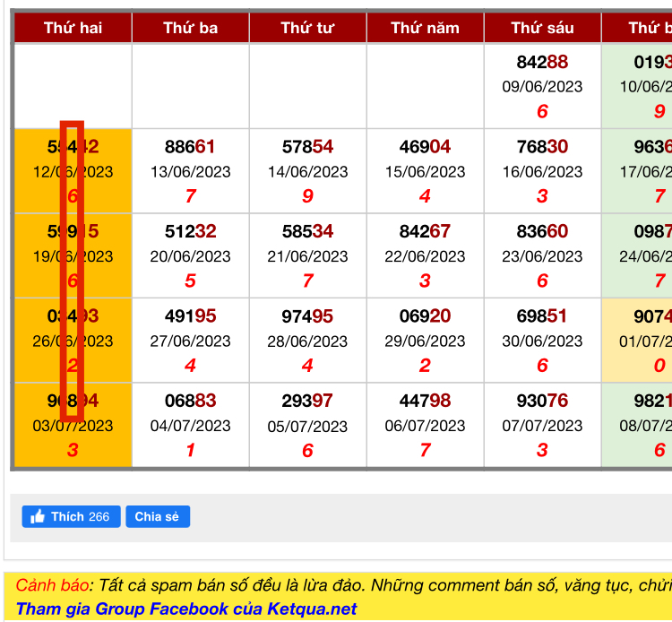
Task: Click the Thứ sáu column header
Action: [542, 28]
